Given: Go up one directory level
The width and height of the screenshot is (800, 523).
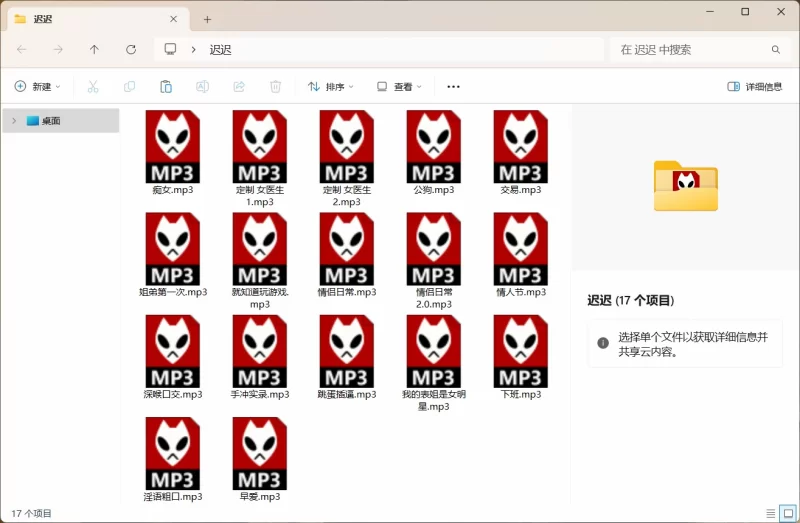Looking at the screenshot, I should 94,49.
